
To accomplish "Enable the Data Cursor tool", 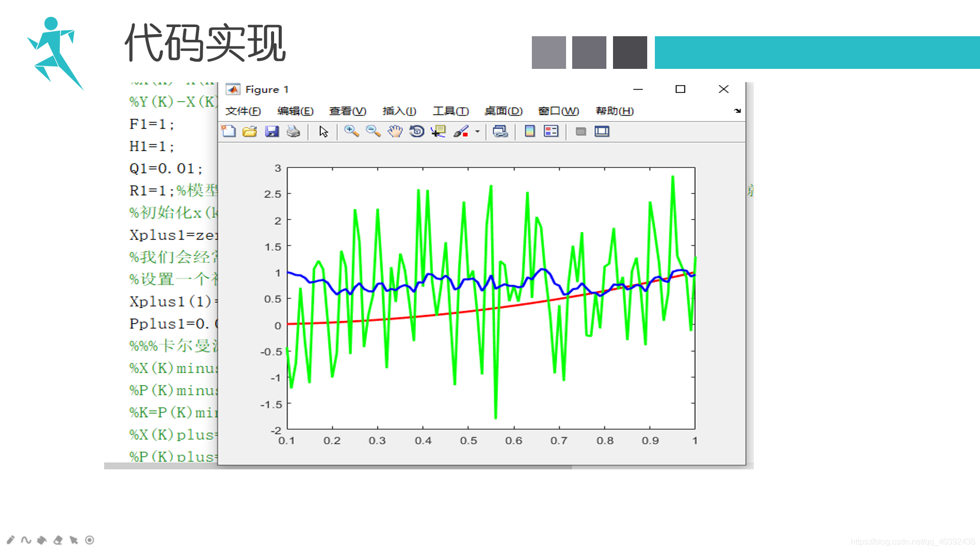I will [438, 131].
